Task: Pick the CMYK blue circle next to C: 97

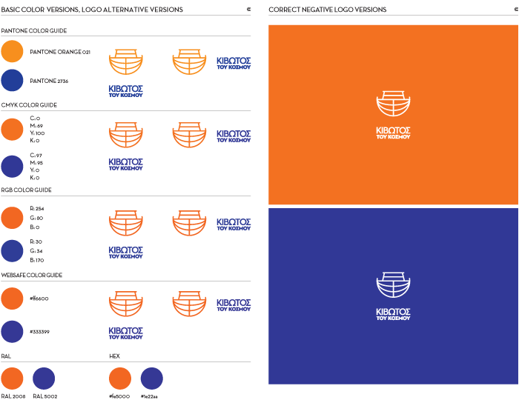Action: (x=12, y=167)
